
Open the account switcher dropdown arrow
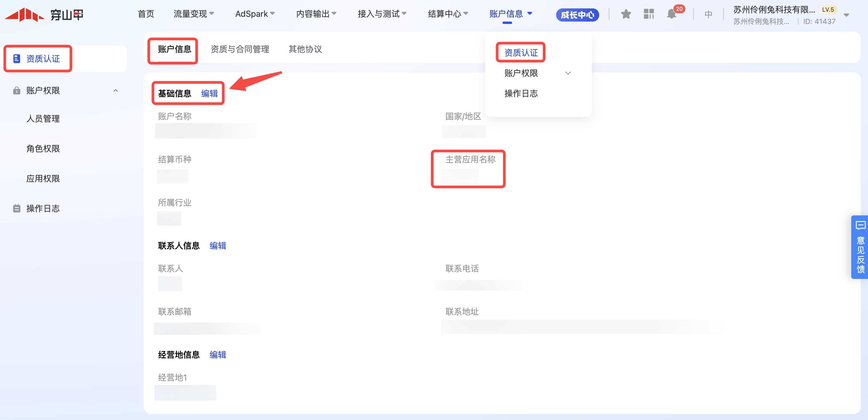pos(846,15)
